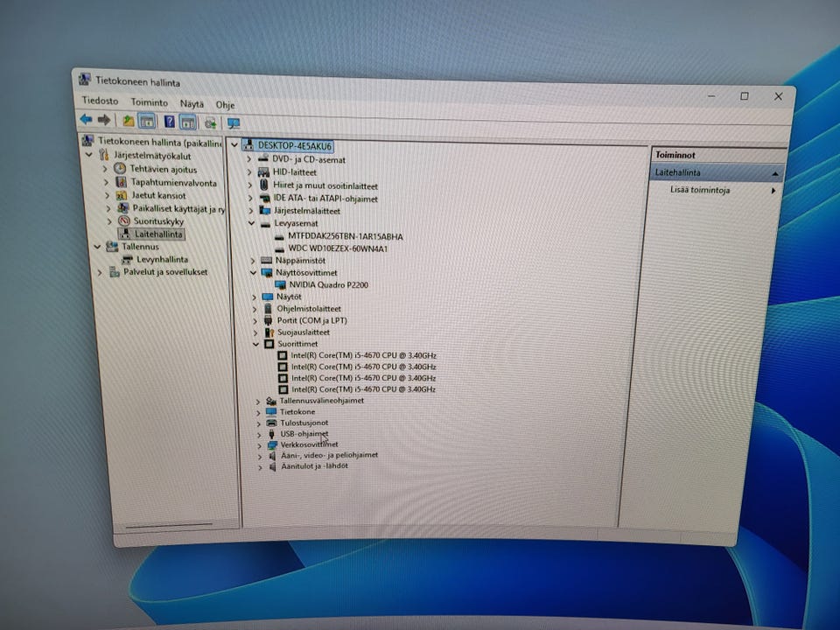840x630 pixels.
Task: Click the Up one level folder icon
Action: coord(128,121)
